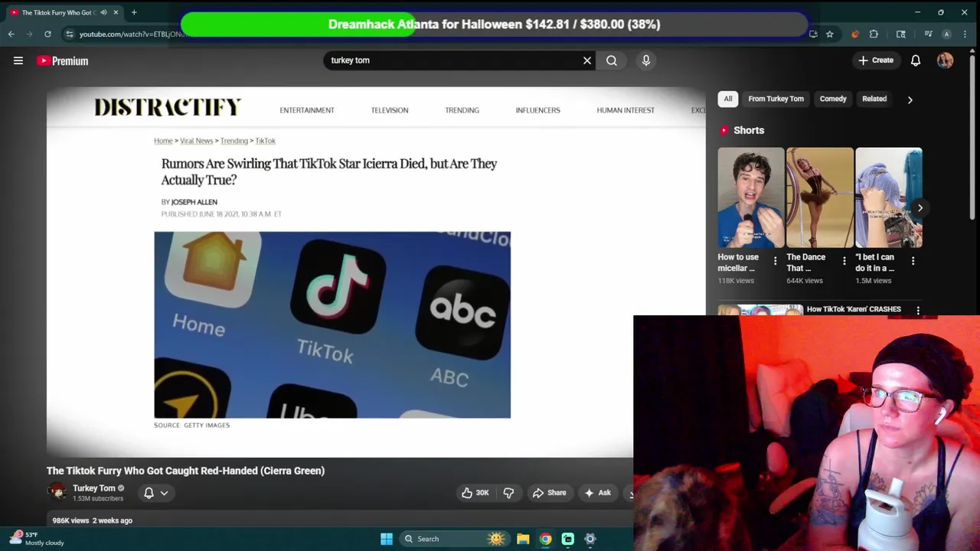The image size is (980, 551).
Task: Select the Related filter chip
Action: click(874, 99)
